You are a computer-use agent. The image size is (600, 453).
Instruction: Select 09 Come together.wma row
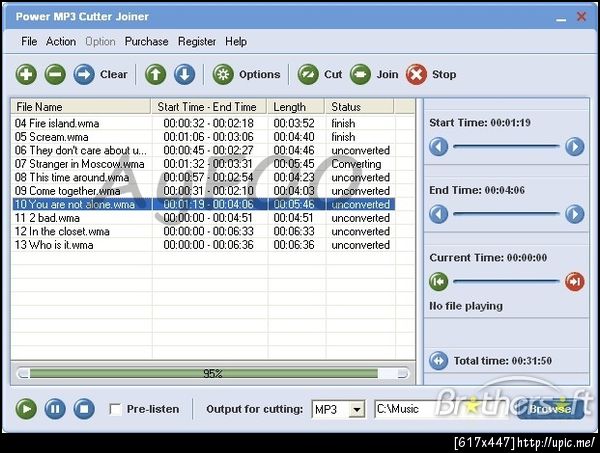tap(204, 191)
